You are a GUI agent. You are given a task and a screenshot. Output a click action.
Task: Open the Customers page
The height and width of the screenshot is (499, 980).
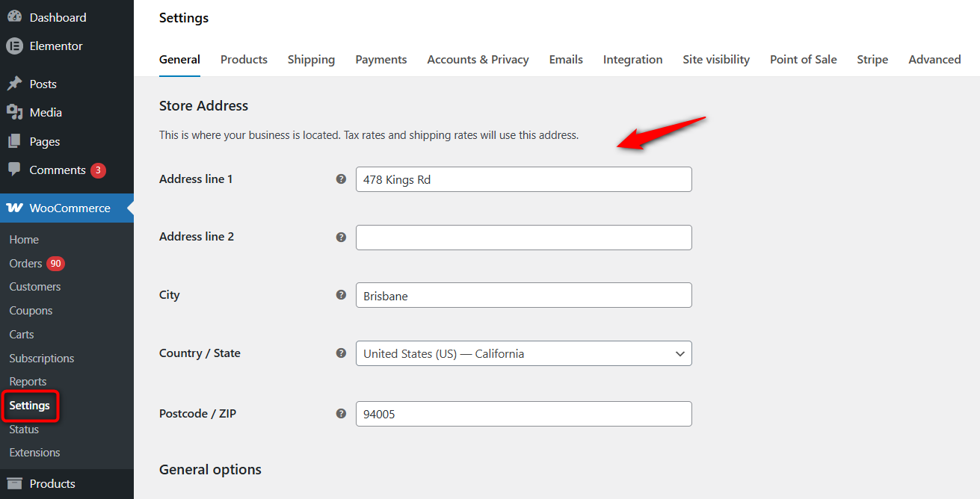coord(34,286)
